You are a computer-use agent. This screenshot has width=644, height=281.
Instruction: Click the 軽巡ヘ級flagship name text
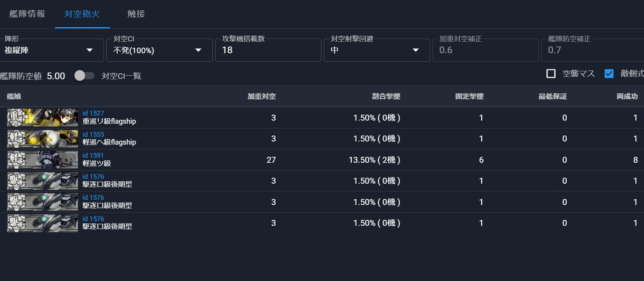(x=109, y=142)
